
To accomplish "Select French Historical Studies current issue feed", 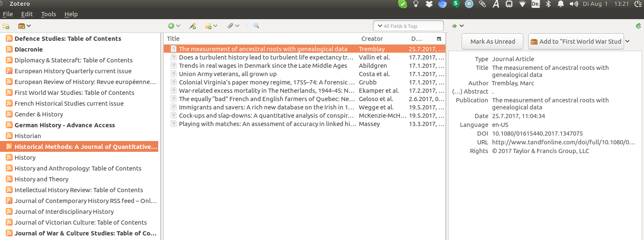I will point(79,104).
